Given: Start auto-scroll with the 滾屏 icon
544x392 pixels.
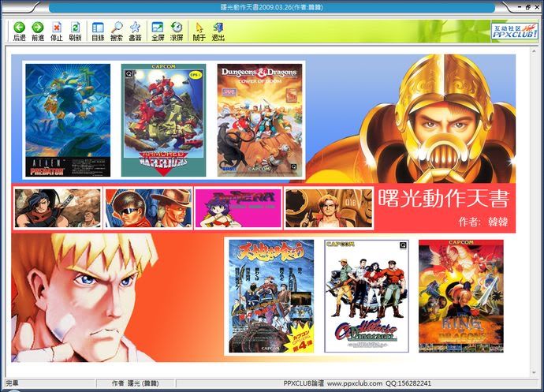Looking at the screenshot, I should [x=177, y=27].
